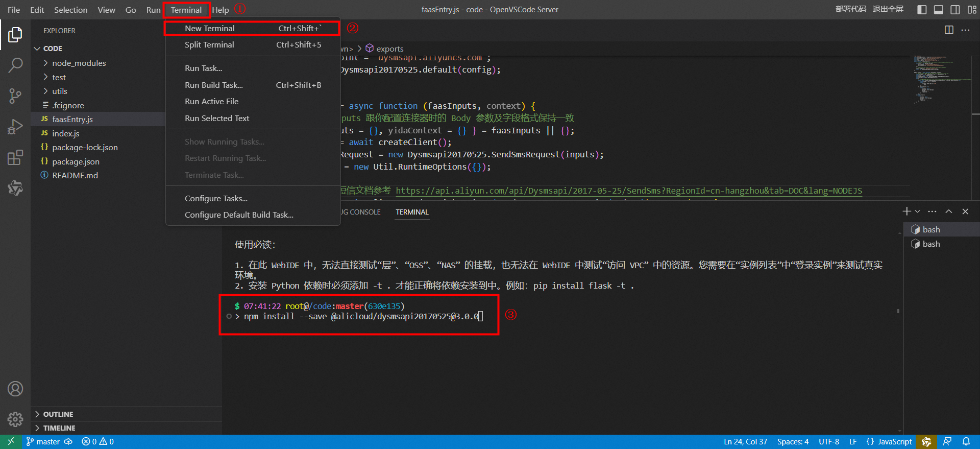This screenshot has height=449, width=980.
Task: Toggle secondary side bar visibility
Action: 955,10
